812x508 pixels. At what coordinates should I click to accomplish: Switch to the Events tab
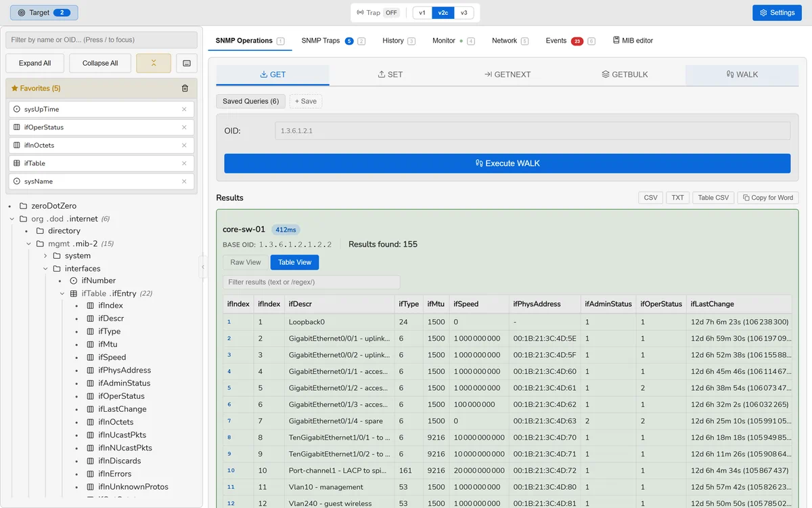(570, 41)
